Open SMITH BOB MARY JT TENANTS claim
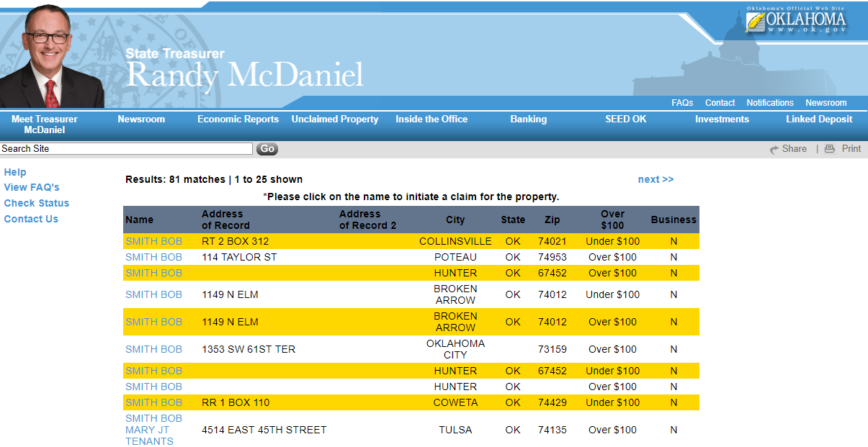 click(x=153, y=430)
